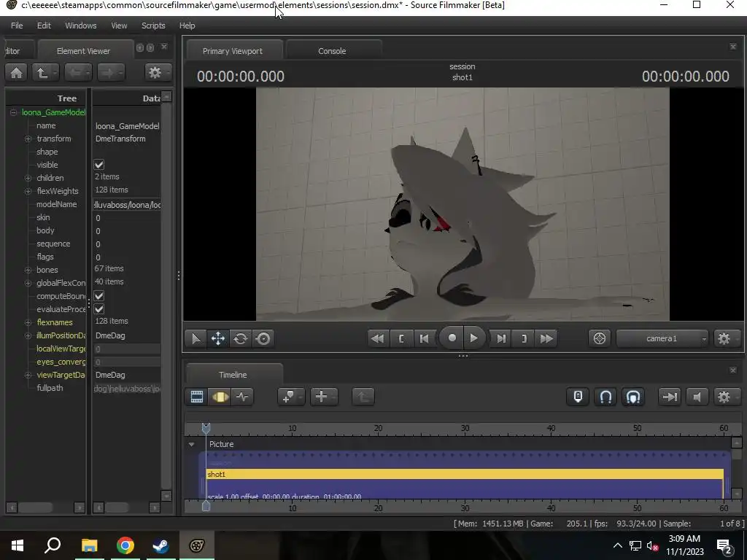Image resolution: width=747 pixels, height=560 pixels.
Task: Open Steam from the taskbar
Action: 160,545
